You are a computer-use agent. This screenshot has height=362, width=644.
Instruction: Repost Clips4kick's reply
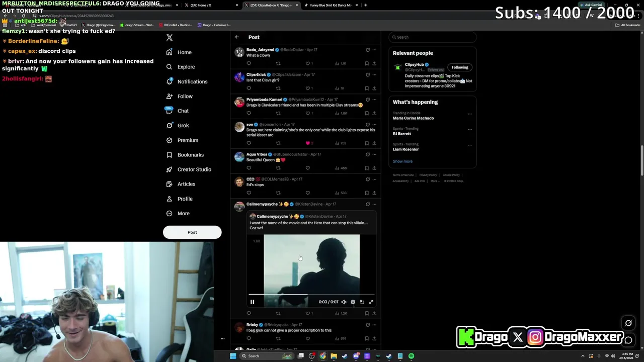(x=278, y=88)
